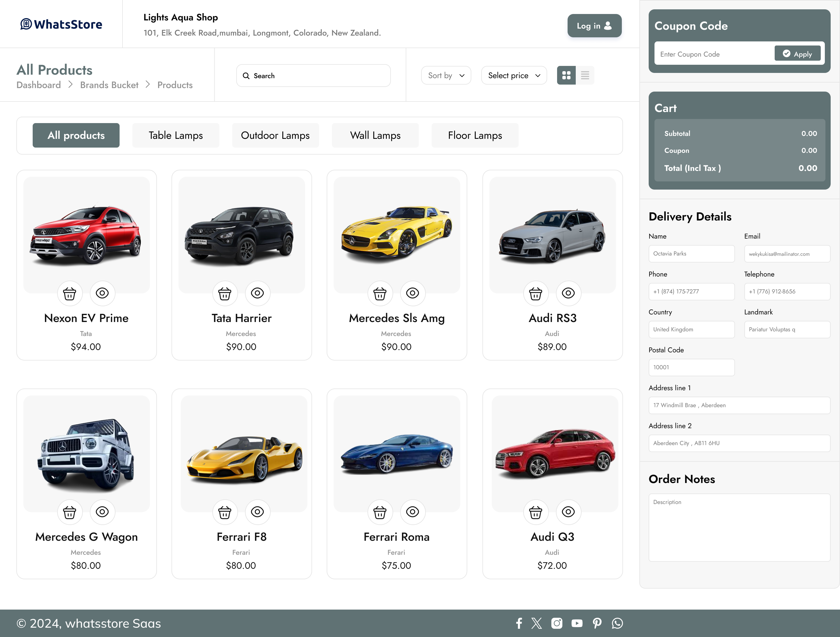Add Nexon EV Prime to cart
Screen dimensions: 840x637
coord(69,293)
